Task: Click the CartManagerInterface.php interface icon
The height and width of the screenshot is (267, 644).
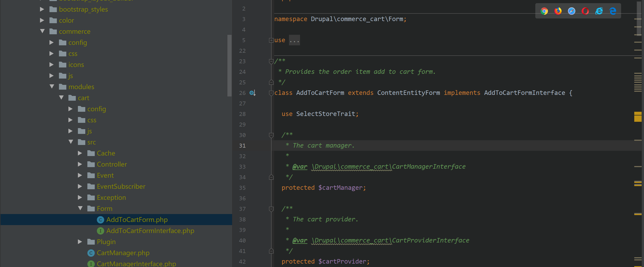Action: click(91, 264)
